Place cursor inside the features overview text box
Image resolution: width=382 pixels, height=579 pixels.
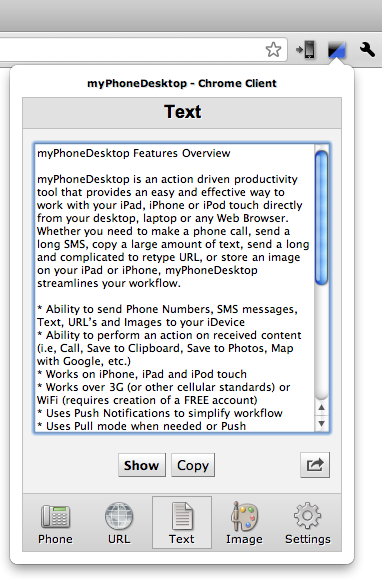(x=175, y=288)
